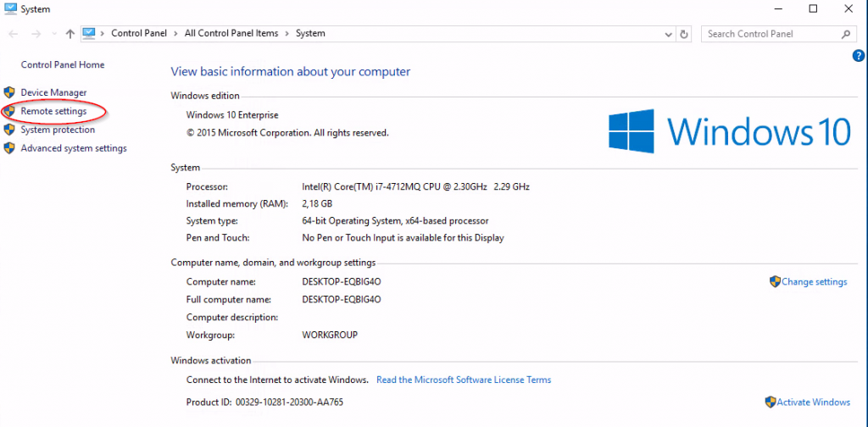This screenshot has width=868, height=427.
Task: Click the 2015 Microsoft Corporation copyright text
Action: pyautogui.click(x=288, y=133)
